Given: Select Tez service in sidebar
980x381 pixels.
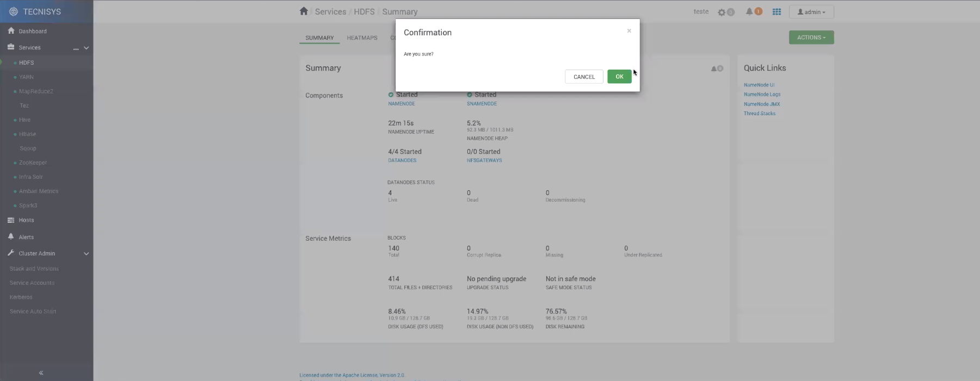Looking at the screenshot, I should (x=24, y=105).
